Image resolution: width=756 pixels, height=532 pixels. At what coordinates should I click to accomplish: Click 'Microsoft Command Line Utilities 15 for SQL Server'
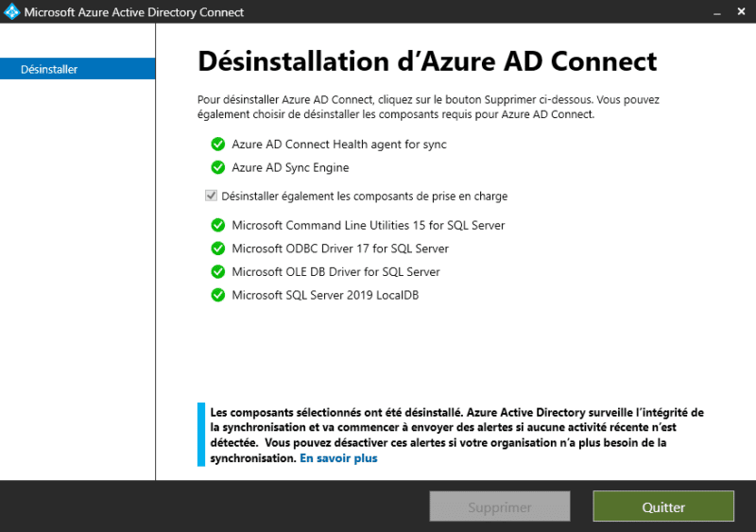pyautogui.click(x=369, y=225)
